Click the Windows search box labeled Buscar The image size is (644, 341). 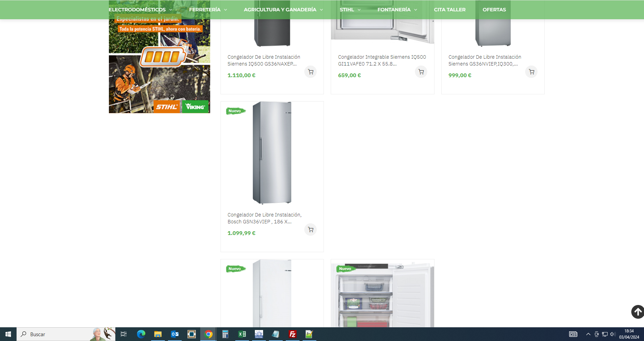pos(66,334)
